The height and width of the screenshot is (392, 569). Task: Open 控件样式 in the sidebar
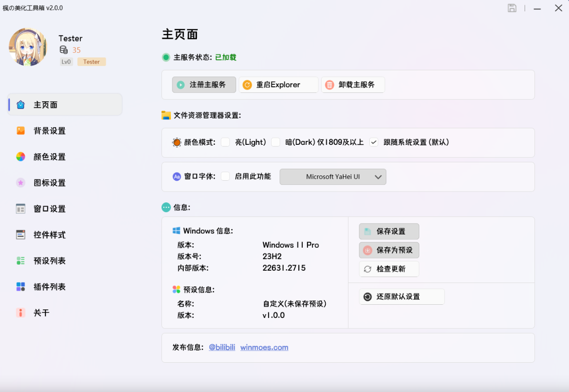pyautogui.click(x=65, y=234)
